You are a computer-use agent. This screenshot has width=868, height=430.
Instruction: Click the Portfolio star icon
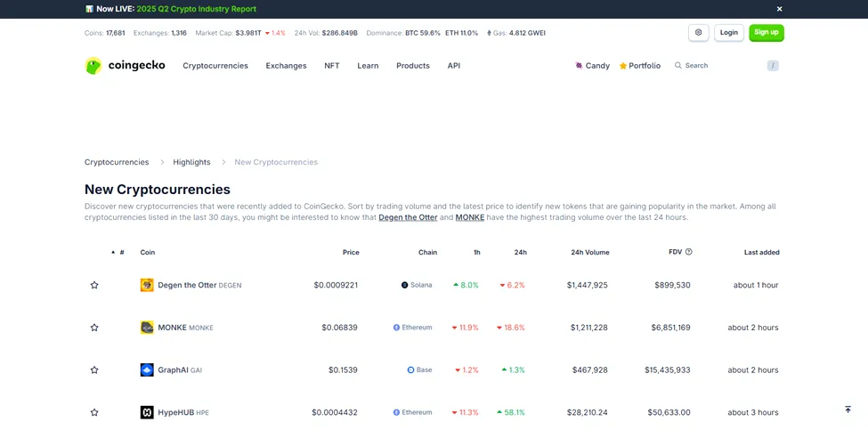pos(623,66)
